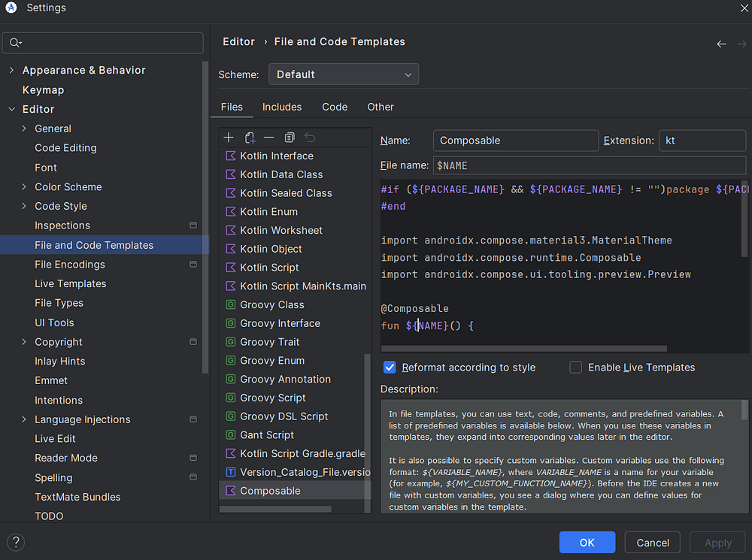Click the Kotlin icon beside Kotlin Enum
Viewport: 752px width, 560px height.
pyautogui.click(x=231, y=212)
